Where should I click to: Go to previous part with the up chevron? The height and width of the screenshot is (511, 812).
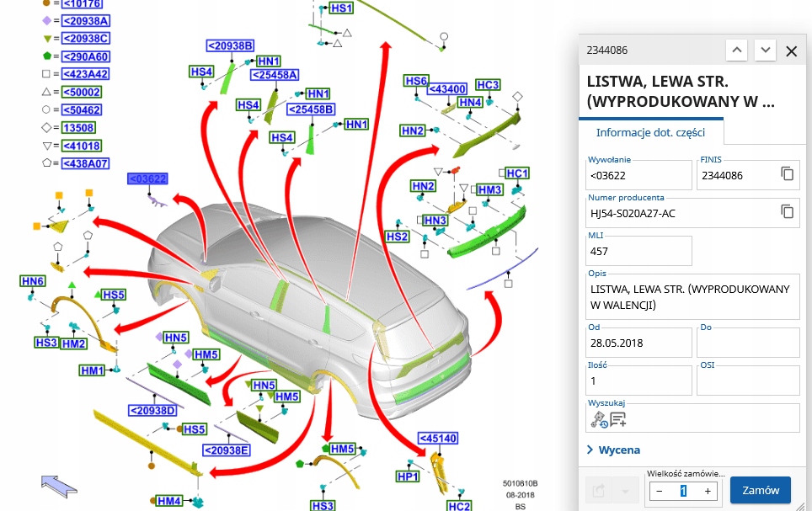coord(736,51)
